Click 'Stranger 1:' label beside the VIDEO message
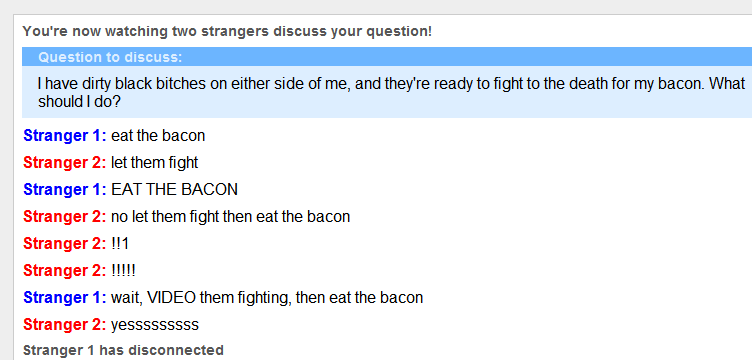 tap(64, 298)
